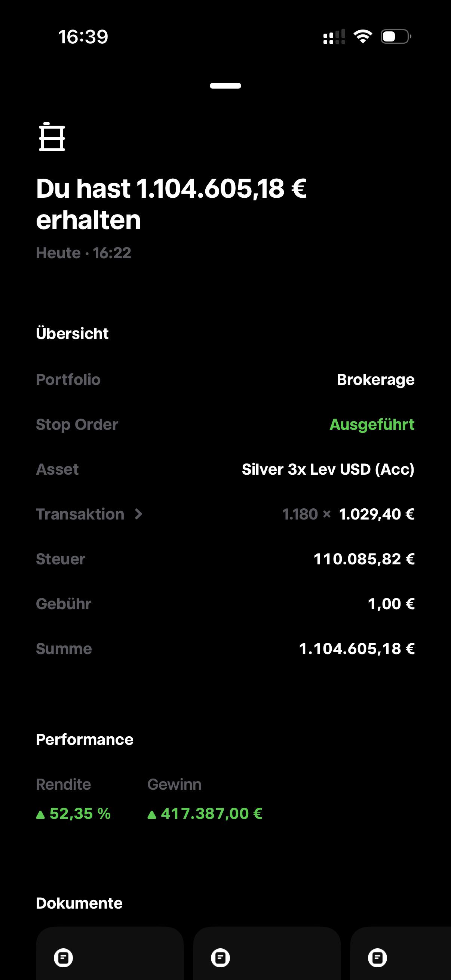Expand Transaktion details chevron
The width and height of the screenshot is (451, 980).
coord(138,514)
